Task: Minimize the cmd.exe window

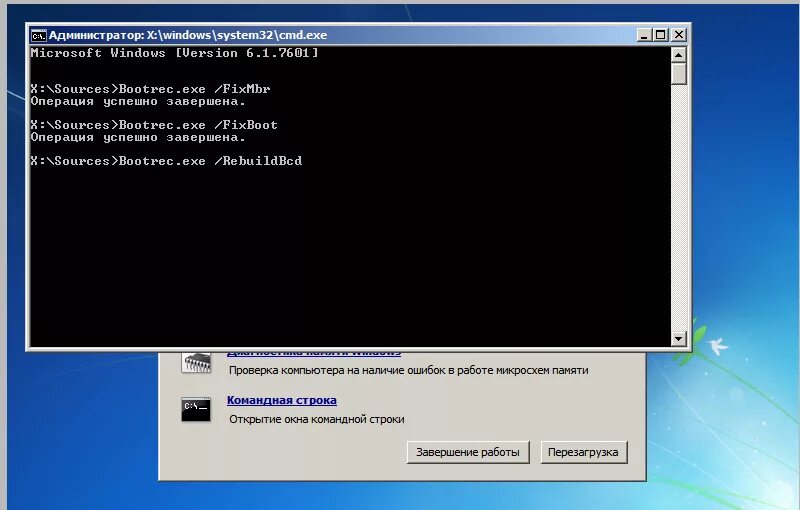Action: coord(644,35)
